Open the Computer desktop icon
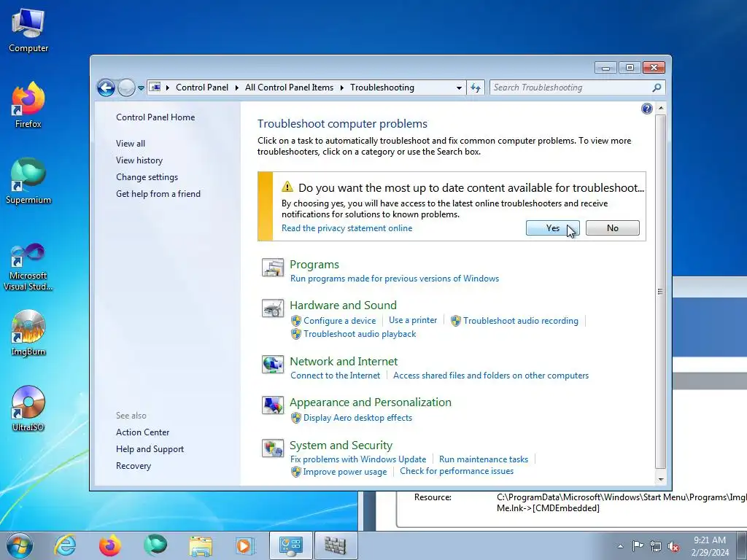The image size is (747, 560). [28, 30]
